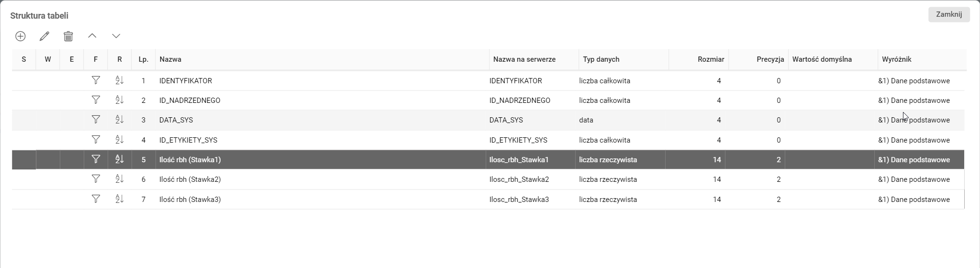
Task: Click sort icon in the Ilość rbh (Stawka3) row
Action: pyautogui.click(x=120, y=199)
